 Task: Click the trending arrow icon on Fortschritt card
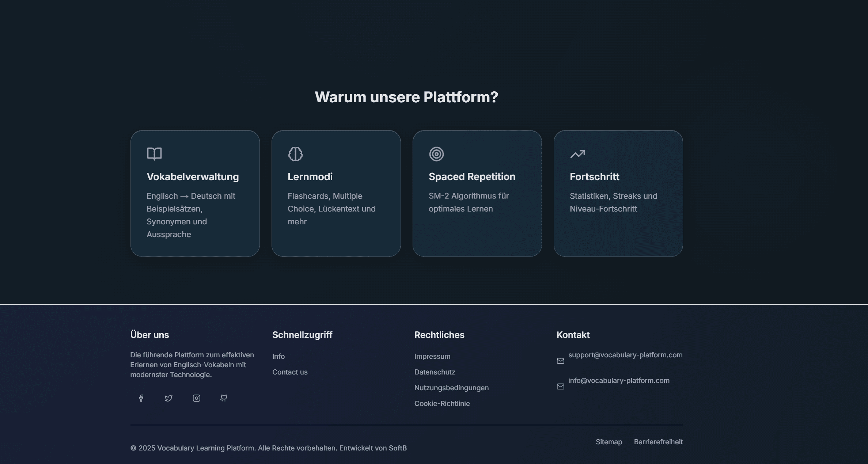577,154
